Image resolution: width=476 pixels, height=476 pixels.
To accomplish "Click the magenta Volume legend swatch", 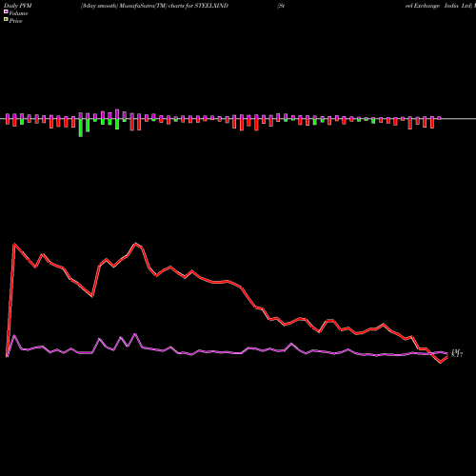I will pos(6,12).
